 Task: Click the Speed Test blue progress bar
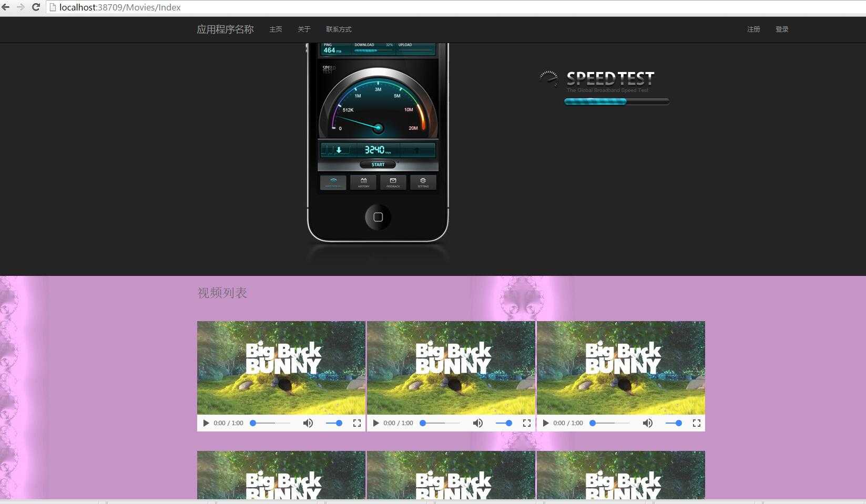pos(617,101)
